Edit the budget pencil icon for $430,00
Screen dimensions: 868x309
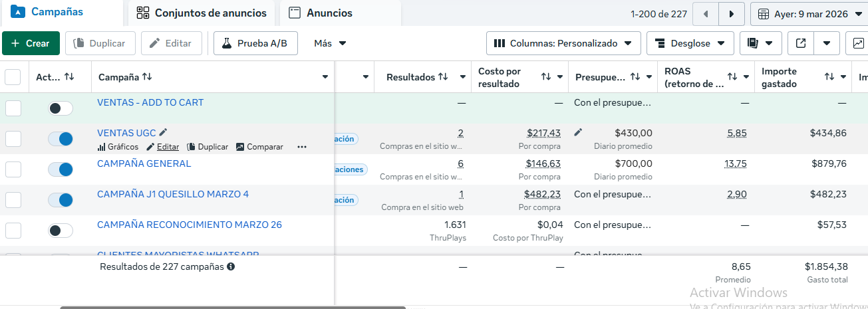578,133
